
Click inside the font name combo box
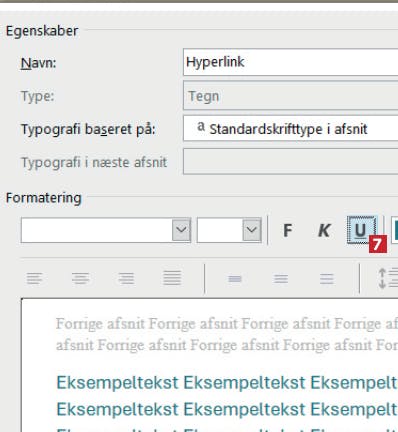pyautogui.click(x=97, y=230)
